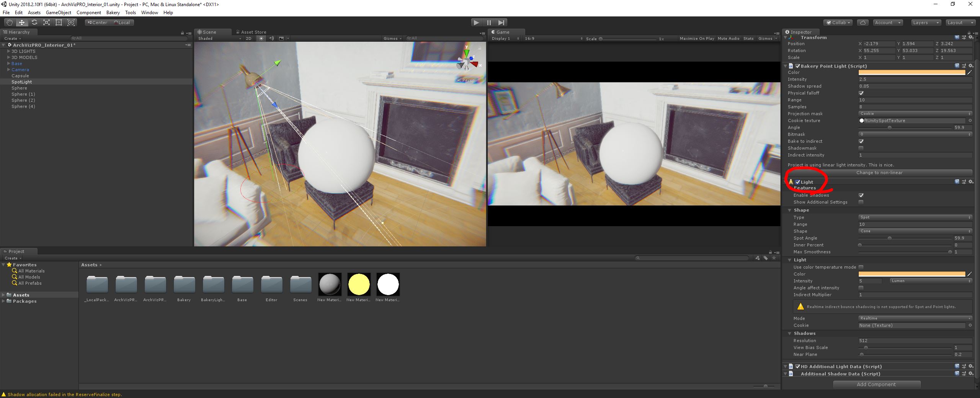The height and width of the screenshot is (398, 980).
Task: Open the Mode dropdown showing Realtime
Action: [x=915, y=318]
